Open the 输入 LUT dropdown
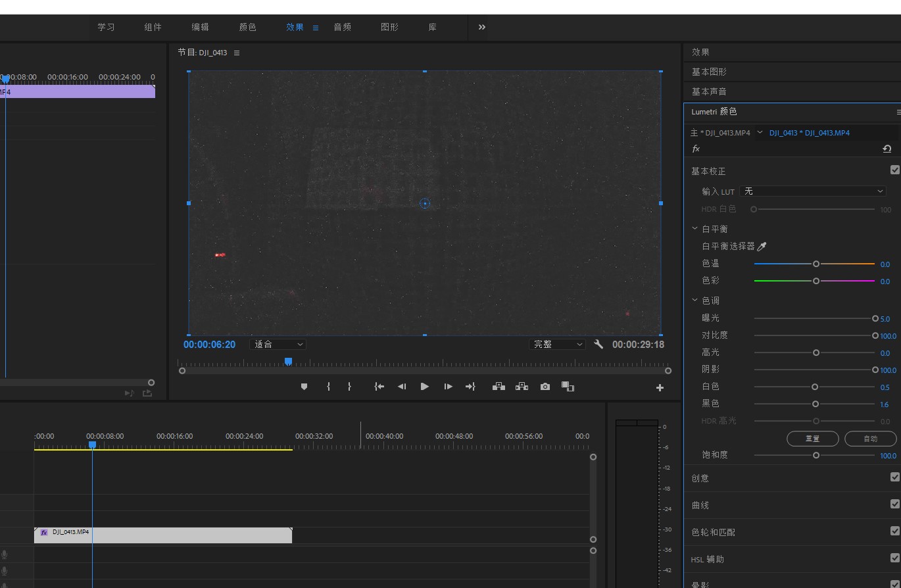This screenshot has width=901, height=588. 813,191
